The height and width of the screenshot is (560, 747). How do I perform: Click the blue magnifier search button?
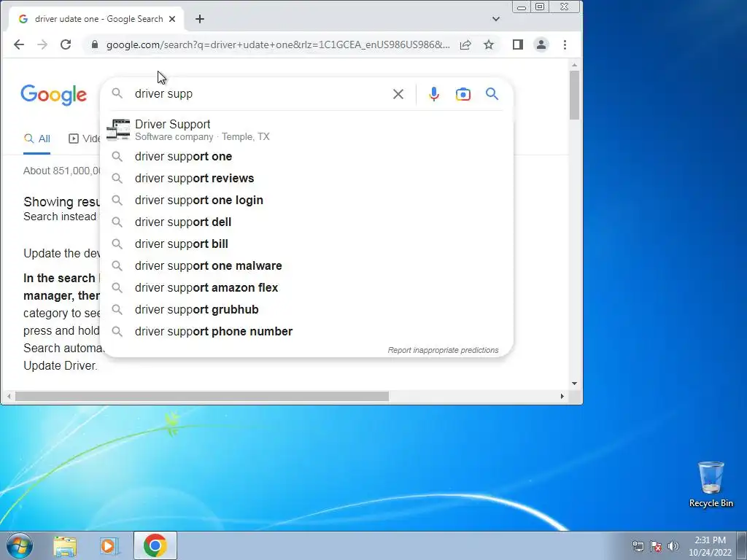coord(492,94)
